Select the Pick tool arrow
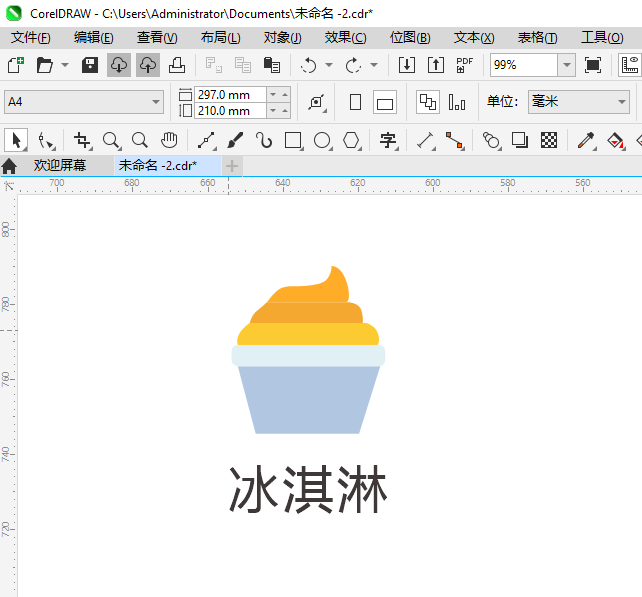This screenshot has height=597, width=642. [16, 140]
